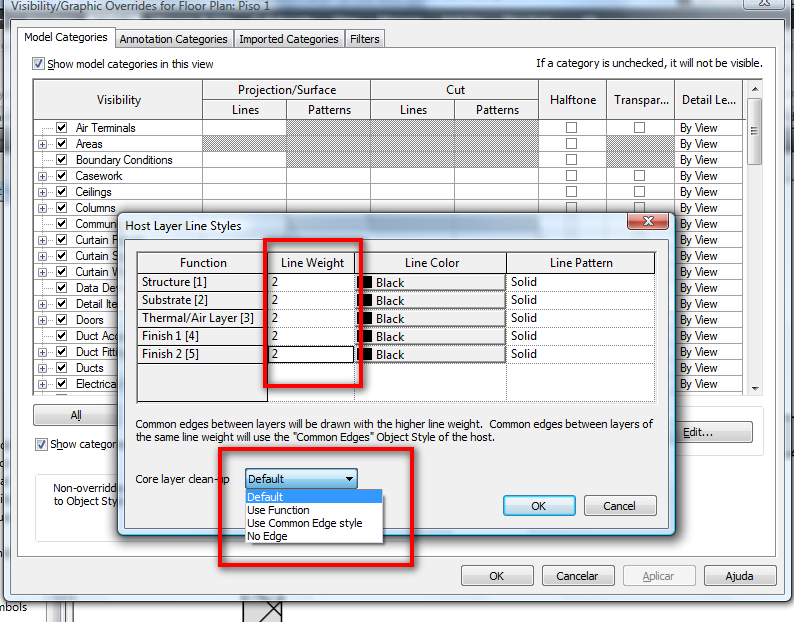Click Structure [1] line pattern Solid
The height and width of the screenshot is (622, 794).
580,282
